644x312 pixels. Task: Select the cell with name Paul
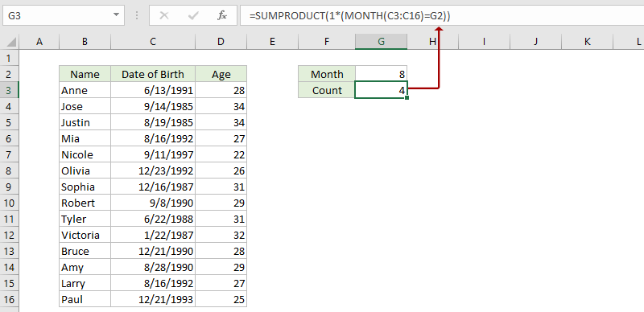(85, 299)
